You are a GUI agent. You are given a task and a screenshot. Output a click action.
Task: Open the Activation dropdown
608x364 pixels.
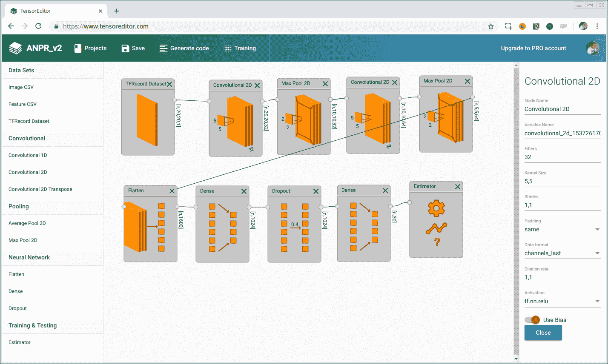pyautogui.click(x=562, y=301)
